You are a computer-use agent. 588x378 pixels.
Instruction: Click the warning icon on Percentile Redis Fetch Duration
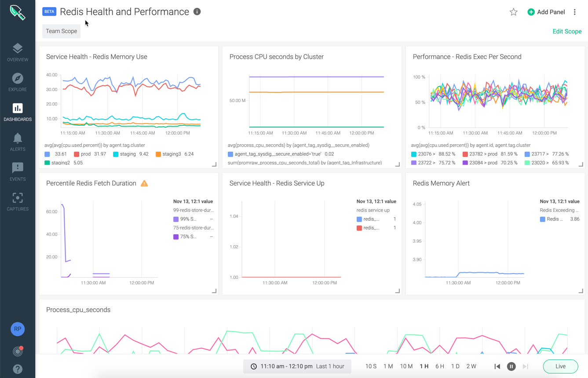point(144,183)
